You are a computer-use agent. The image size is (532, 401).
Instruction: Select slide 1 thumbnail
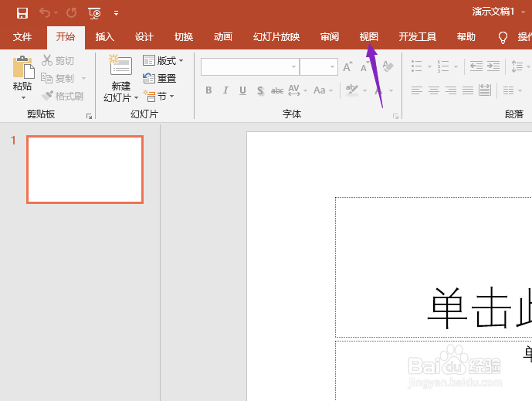point(85,169)
